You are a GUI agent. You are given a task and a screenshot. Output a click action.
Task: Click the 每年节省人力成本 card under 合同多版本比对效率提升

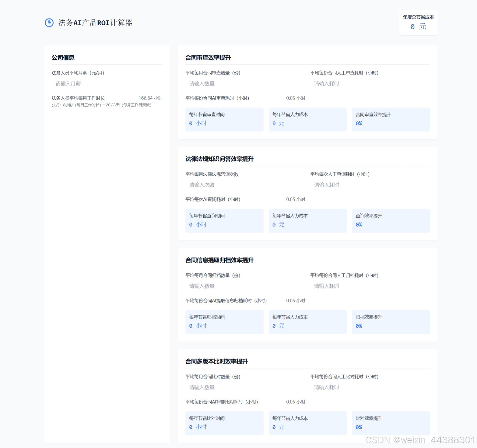[308, 423]
